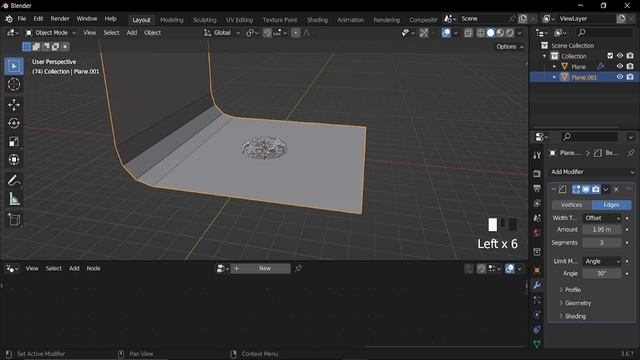Open the Collection properties tab
The height and width of the screenshot is (360, 640).
pos(537,252)
